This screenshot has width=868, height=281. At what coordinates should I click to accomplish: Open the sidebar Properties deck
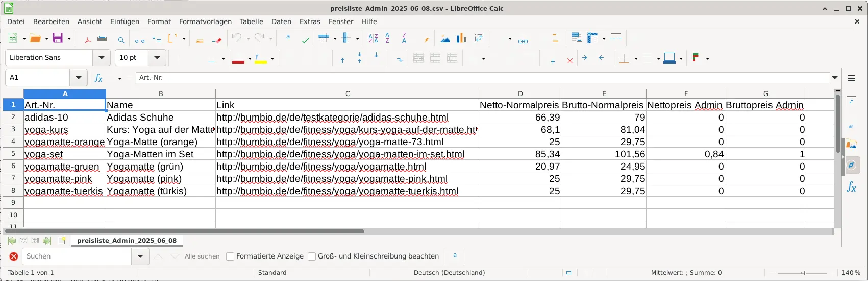(851, 101)
